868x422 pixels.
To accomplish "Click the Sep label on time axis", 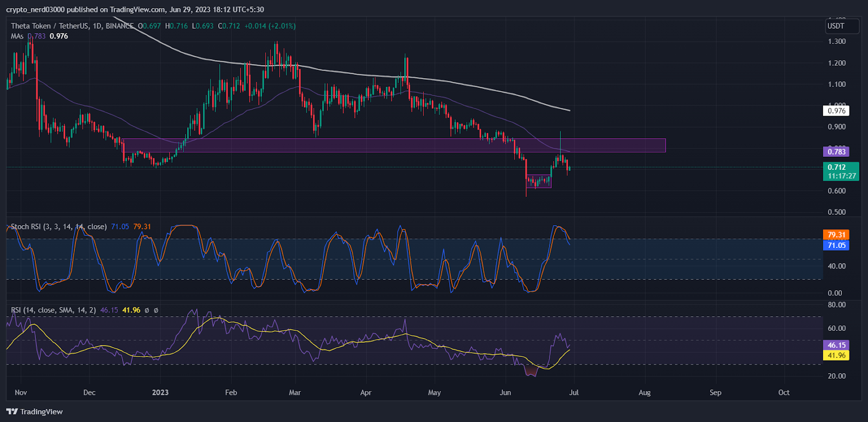I will (716, 393).
